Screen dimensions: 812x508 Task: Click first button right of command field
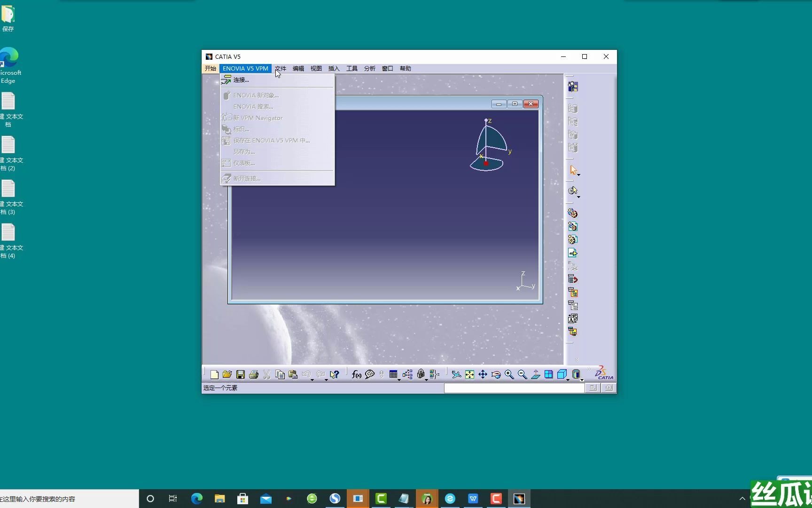[593, 388]
